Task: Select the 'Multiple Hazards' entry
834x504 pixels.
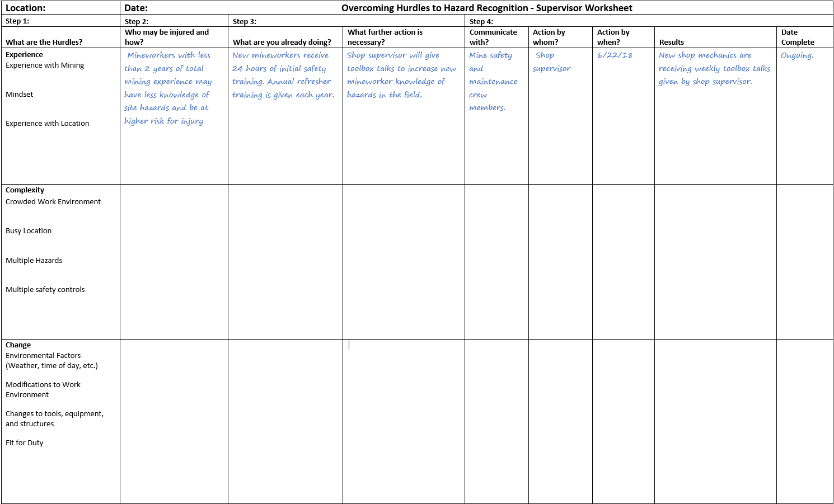Action: tap(34, 261)
